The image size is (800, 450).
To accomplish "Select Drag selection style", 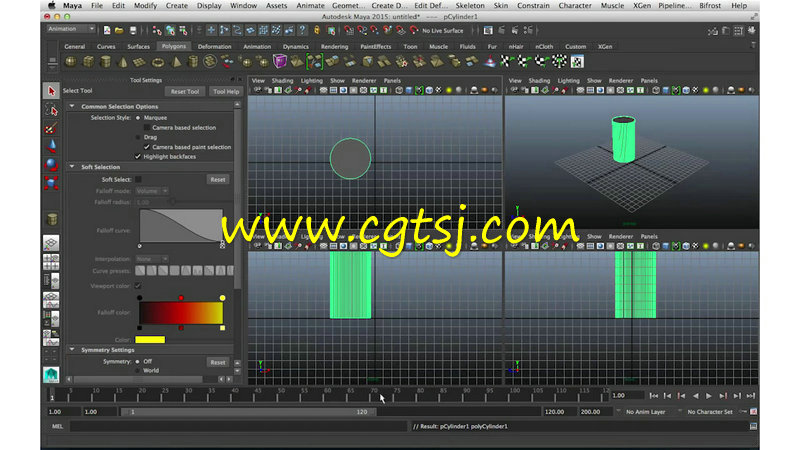I will coord(138,137).
